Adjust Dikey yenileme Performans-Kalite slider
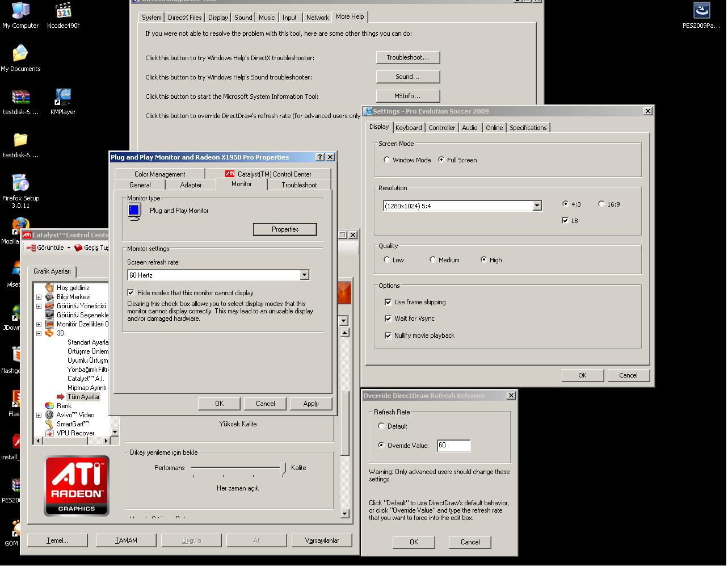 [x=283, y=468]
